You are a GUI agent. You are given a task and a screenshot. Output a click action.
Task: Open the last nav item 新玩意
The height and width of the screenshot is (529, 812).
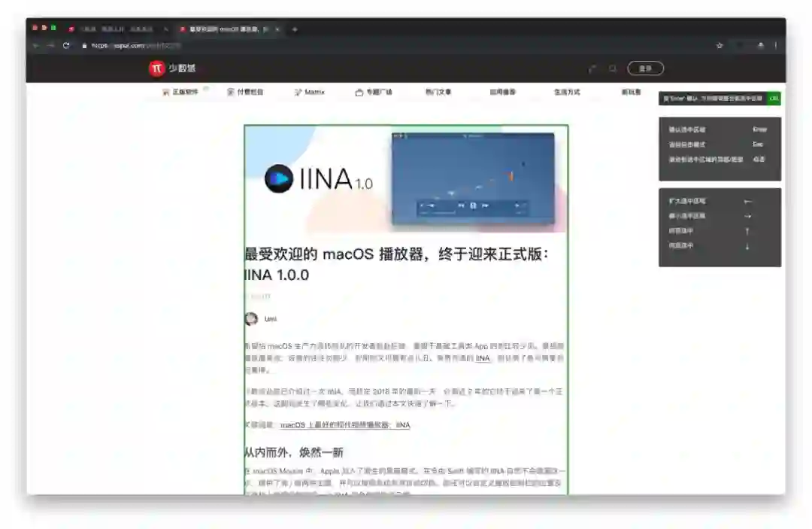[631, 93]
